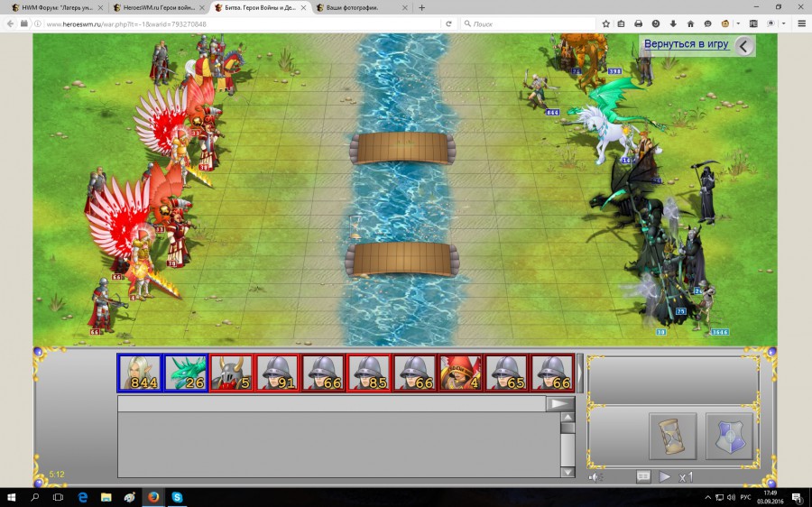Select helmet soldier portrait with 91
The height and width of the screenshot is (507, 812).
click(x=277, y=373)
